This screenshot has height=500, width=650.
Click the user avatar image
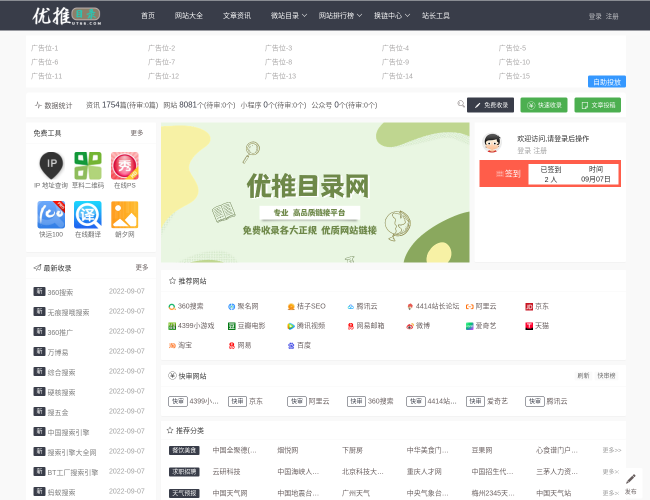coord(492,143)
